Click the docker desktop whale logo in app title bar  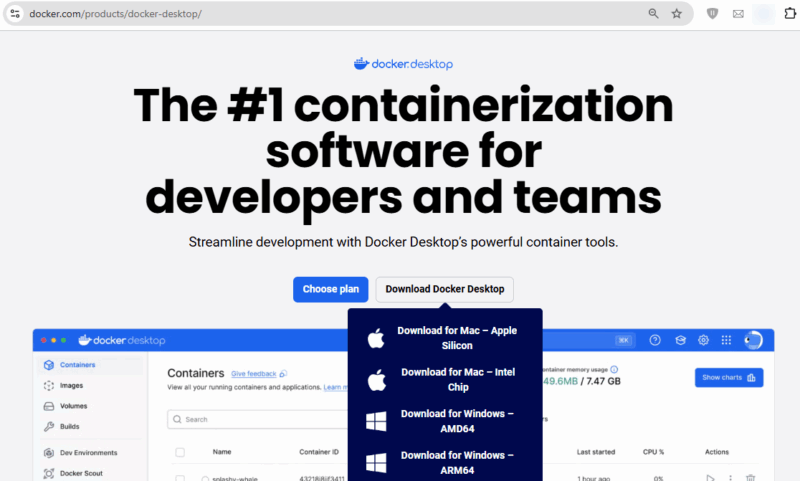tap(122, 340)
